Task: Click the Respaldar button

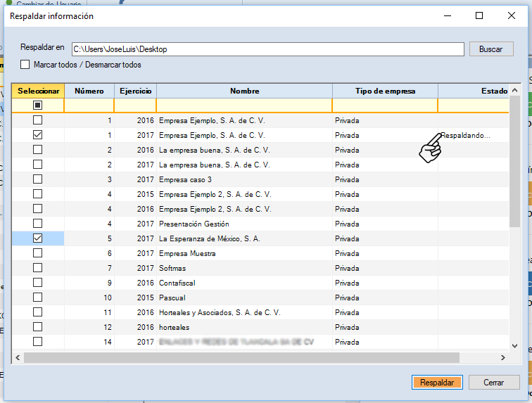Action: 437,383
